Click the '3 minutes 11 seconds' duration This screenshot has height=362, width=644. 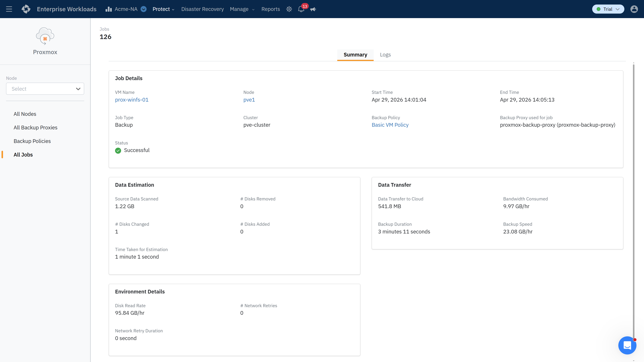pos(404,232)
